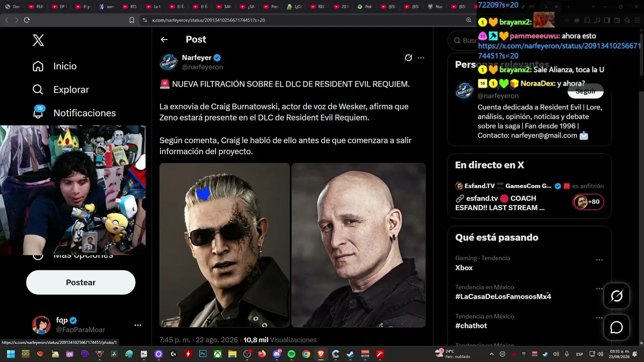Click the volume speaker icon near clock
Image resolution: width=644 pixels, height=362 pixels.
pos(600,354)
